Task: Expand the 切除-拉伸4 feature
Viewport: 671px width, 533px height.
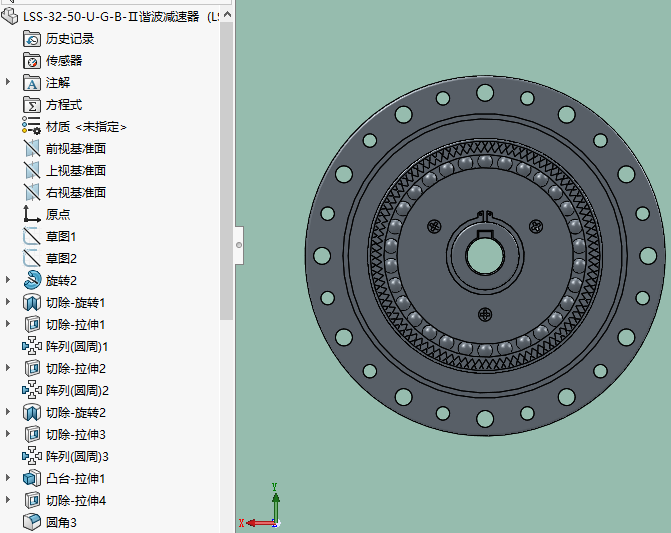Action: (8, 499)
